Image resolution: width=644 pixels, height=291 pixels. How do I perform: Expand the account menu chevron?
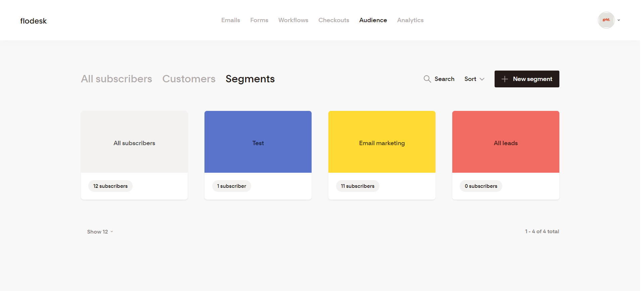point(619,20)
